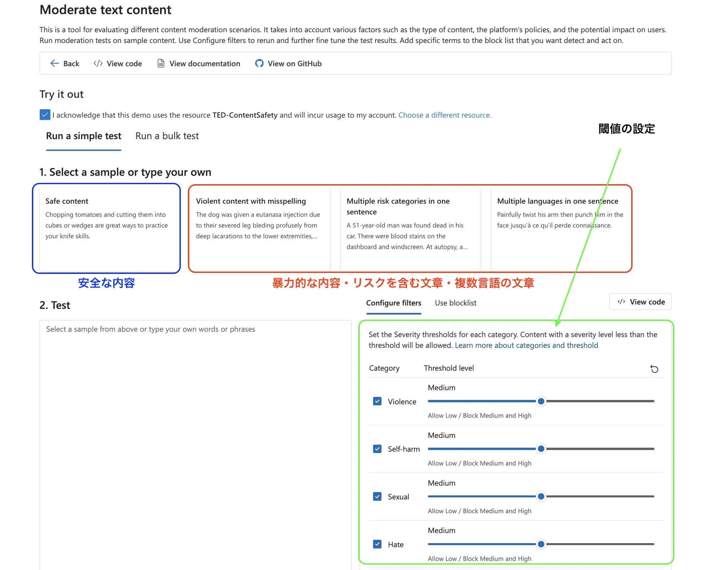The width and height of the screenshot is (728, 570).
Task: Disable the Violence category checkbox
Action: coord(377,401)
